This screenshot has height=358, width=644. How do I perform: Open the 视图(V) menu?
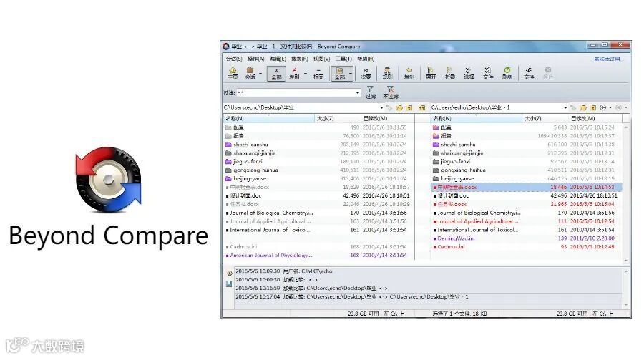321,59
